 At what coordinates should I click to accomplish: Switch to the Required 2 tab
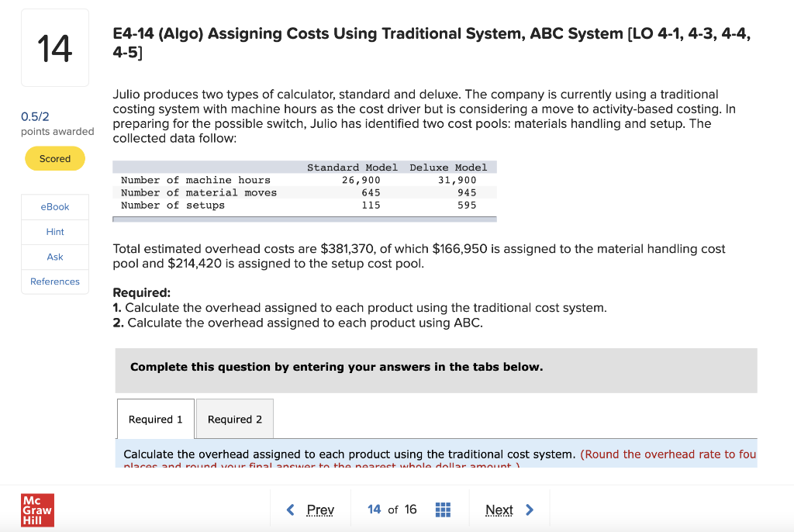click(x=234, y=419)
